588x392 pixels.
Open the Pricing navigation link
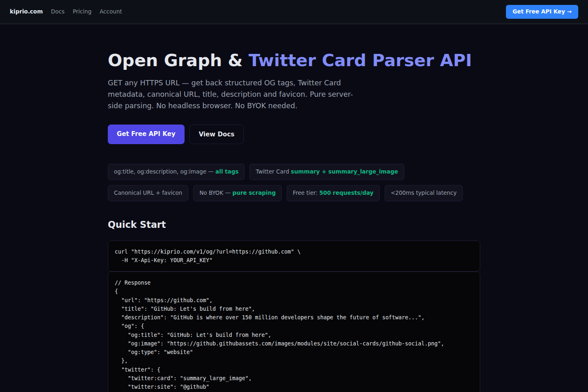click(82, 11)
